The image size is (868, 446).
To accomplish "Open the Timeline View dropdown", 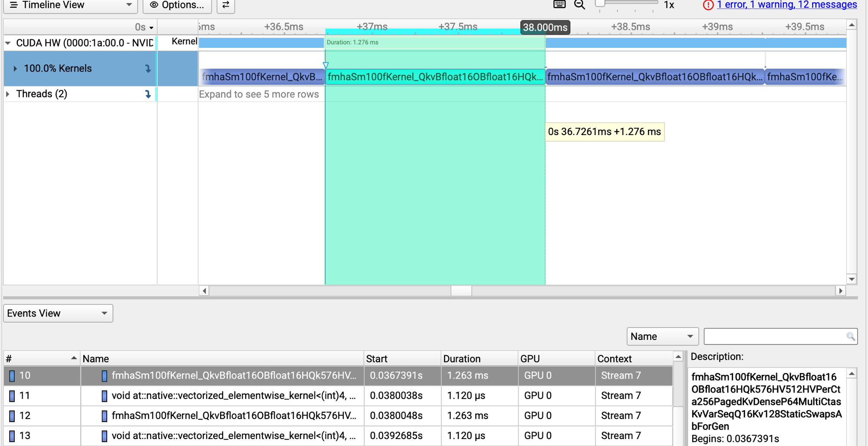I will [x=71, y=5].
